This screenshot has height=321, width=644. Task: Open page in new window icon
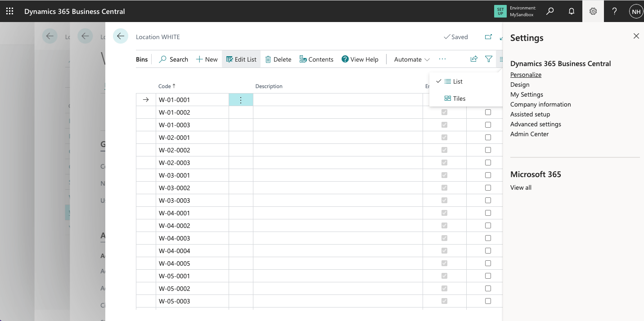(488, 37)
